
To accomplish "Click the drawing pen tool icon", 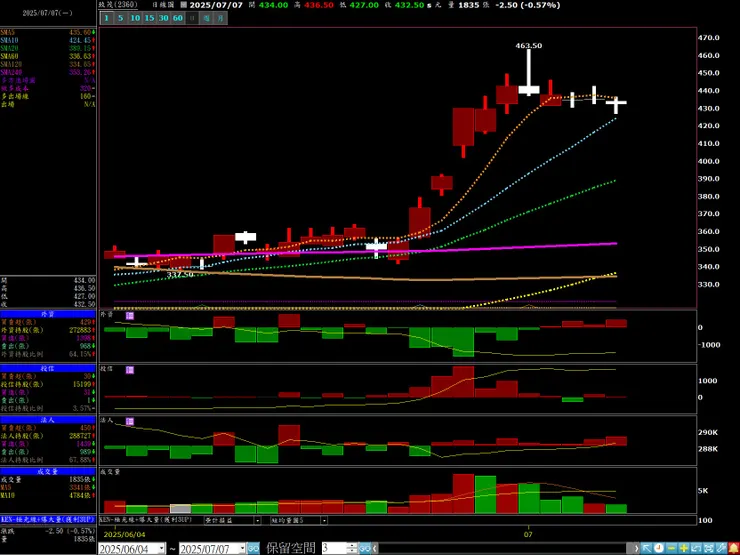I will pos(720,548).
